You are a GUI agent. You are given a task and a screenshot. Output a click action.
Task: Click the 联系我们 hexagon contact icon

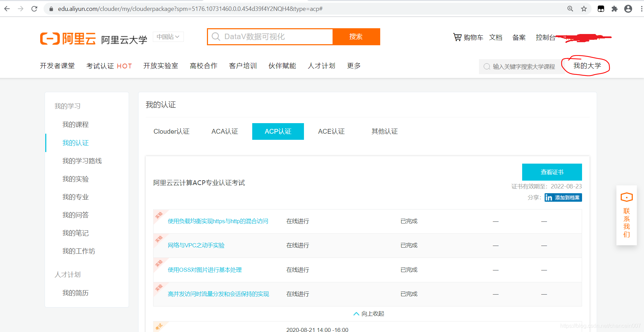tap(627, 197)
